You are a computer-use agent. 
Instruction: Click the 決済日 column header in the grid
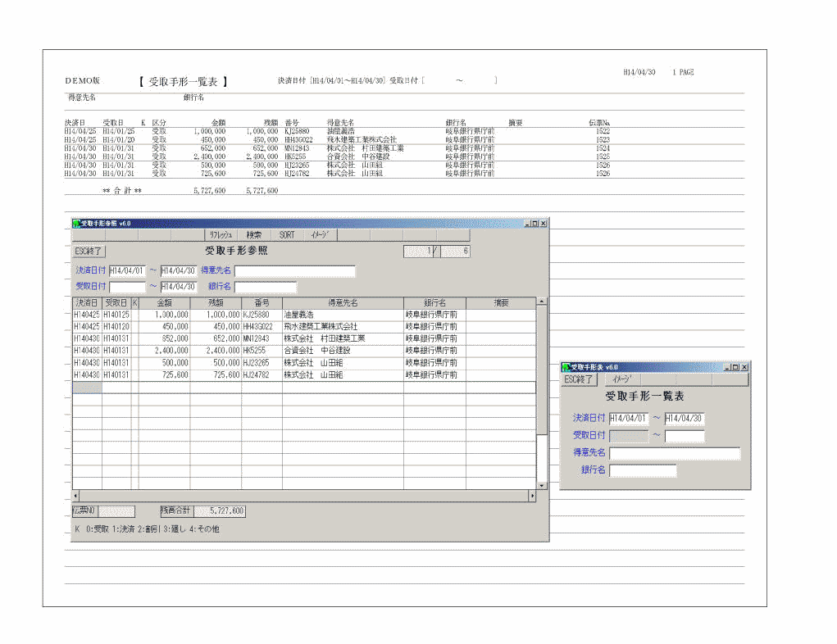click(87, 303)
